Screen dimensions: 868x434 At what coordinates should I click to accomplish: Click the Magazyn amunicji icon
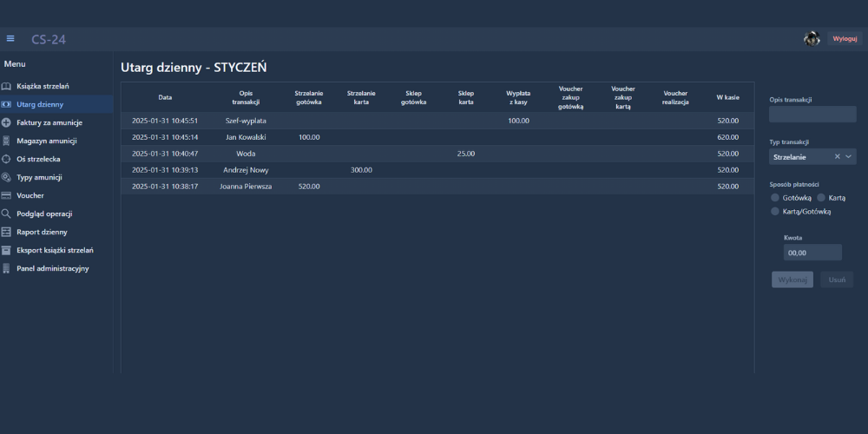7,141
